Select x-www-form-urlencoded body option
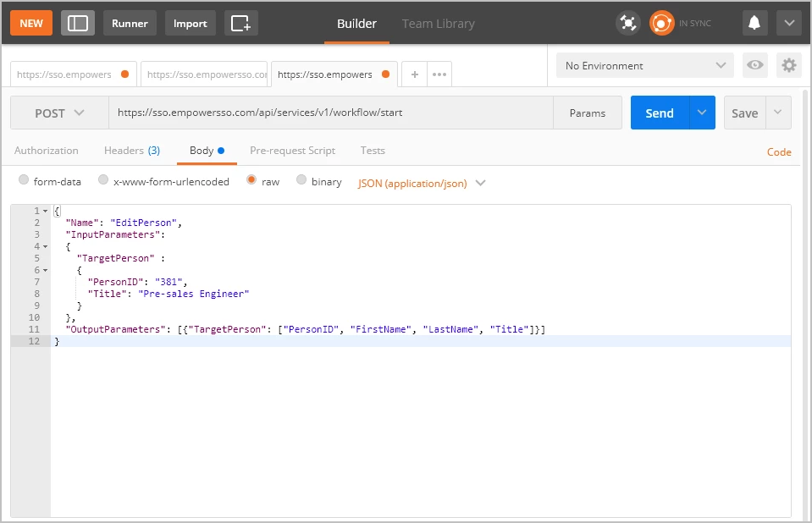Viewport: 812px width, 523px height. tap(103, 181)
